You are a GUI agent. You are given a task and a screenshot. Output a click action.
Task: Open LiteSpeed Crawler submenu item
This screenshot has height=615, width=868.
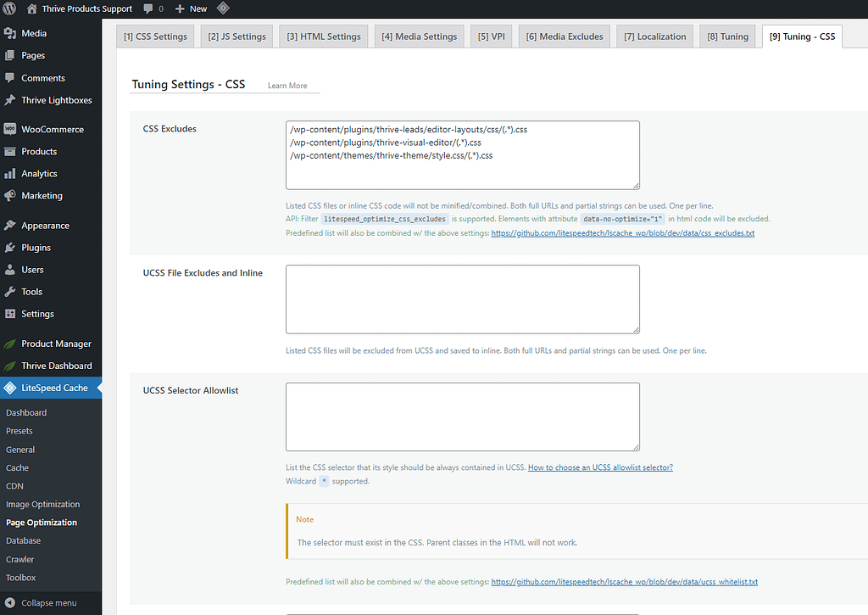20,560
